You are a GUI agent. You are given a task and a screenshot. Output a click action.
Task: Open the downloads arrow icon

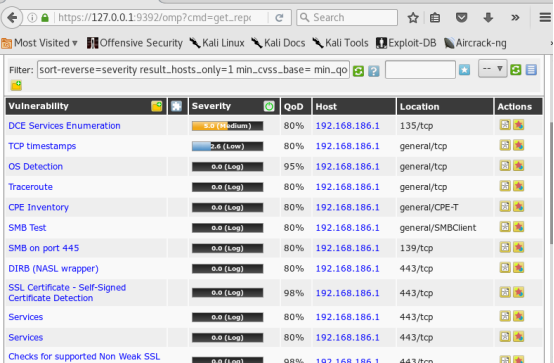tap(488, 17)
